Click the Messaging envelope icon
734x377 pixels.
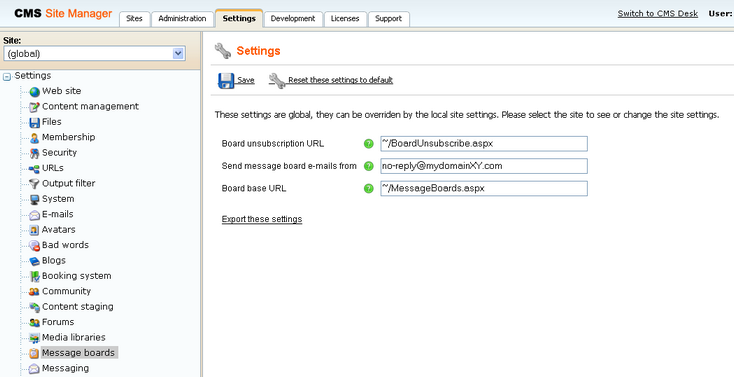coord(35,369)
